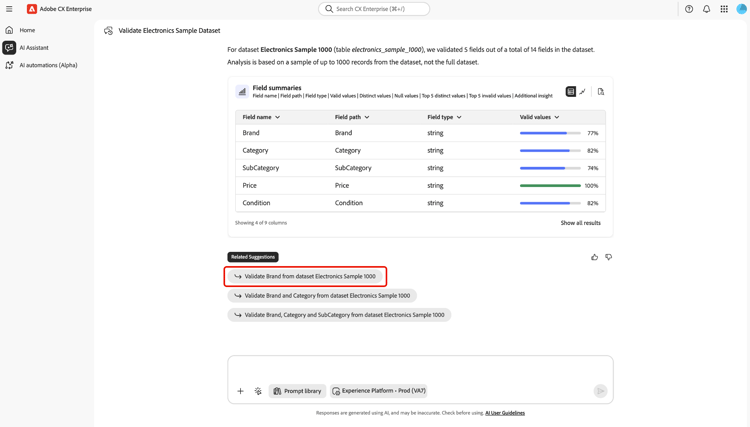This screenshot has height=427, width=750.
Task: Open the AI User Guidelines link
Action: point(505,413)
